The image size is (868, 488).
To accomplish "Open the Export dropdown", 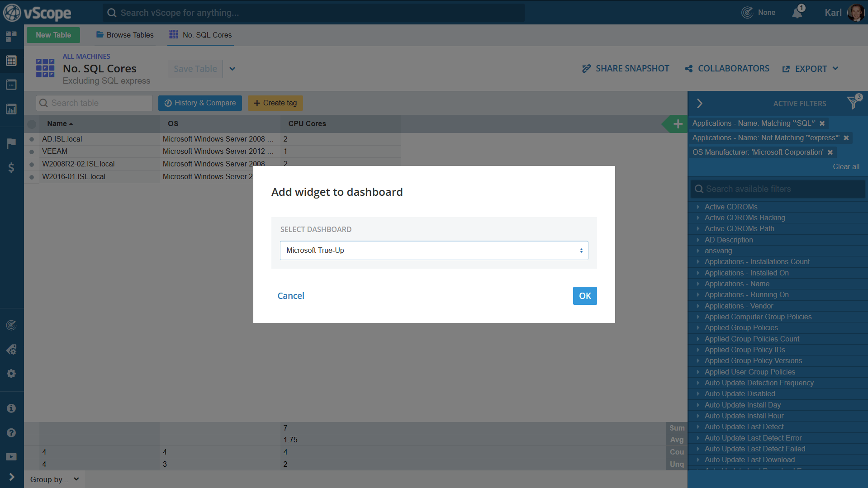I will pyautogui.click(x=811, y=69).
